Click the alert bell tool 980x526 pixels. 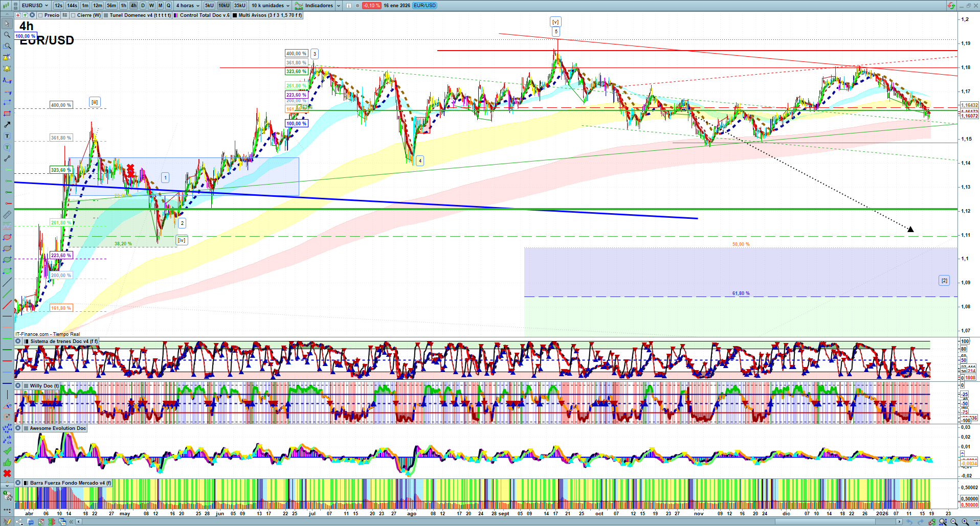click(7, 68)
